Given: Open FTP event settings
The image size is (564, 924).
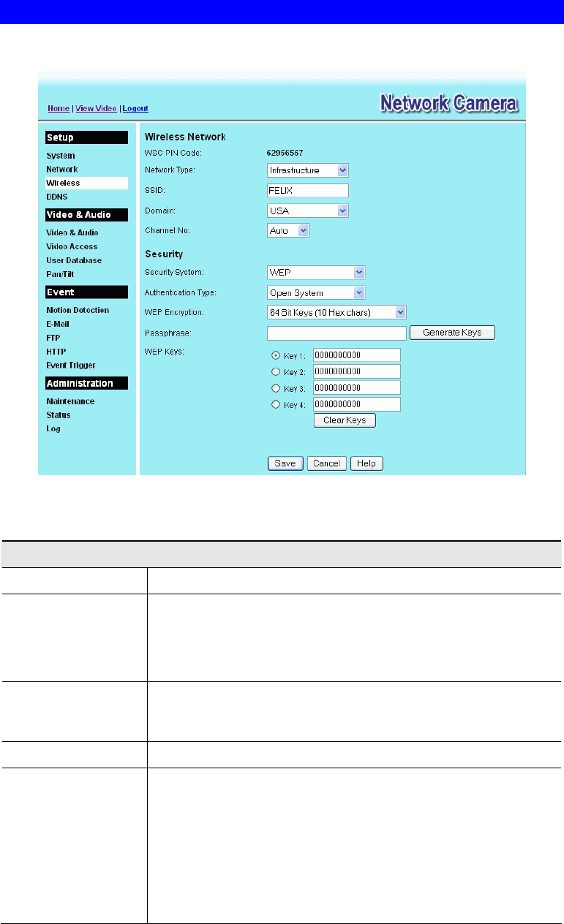Looking at the screenshot, I should 53,338.
